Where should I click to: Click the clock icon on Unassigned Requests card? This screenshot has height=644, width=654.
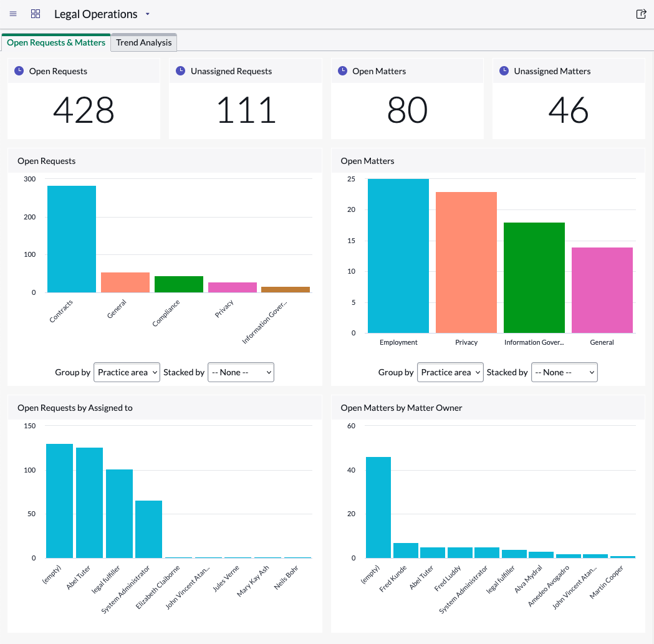181,71
